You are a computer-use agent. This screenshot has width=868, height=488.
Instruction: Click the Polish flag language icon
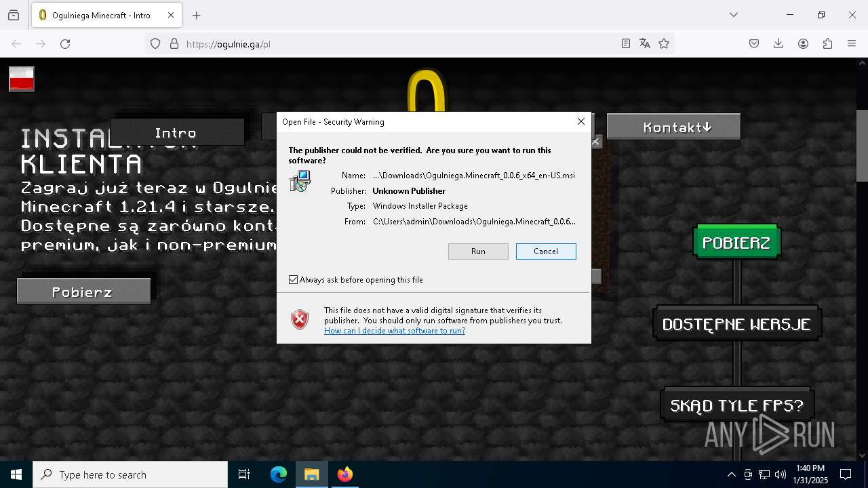tap(22, 79)
